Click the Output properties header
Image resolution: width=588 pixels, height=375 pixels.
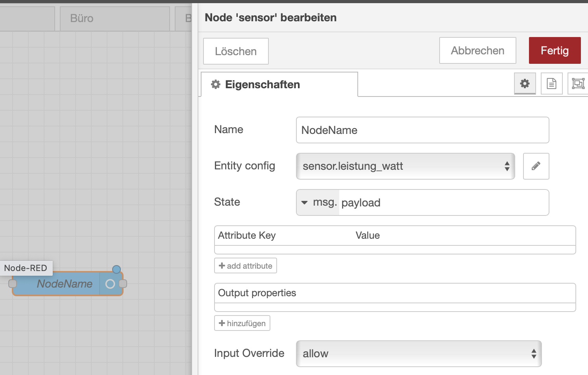(257, 293)
